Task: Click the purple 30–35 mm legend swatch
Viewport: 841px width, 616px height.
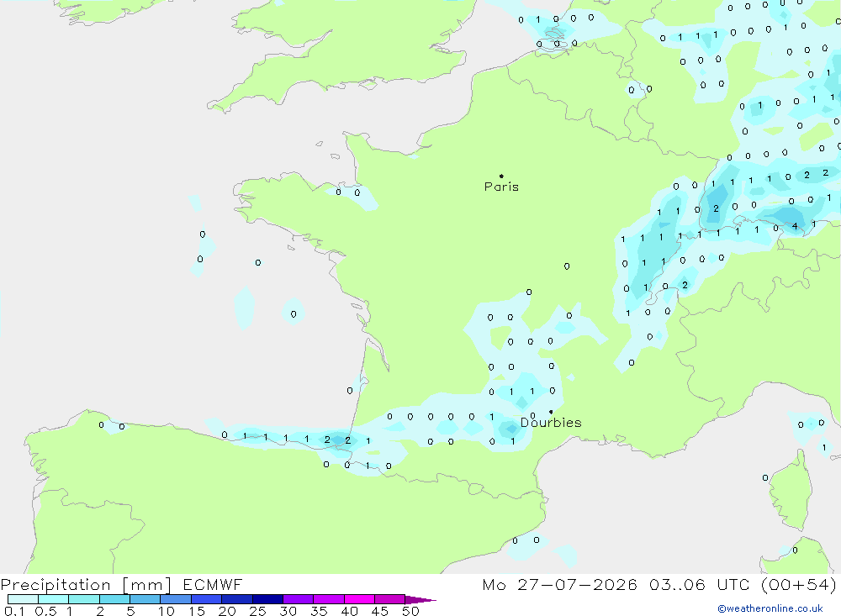Action: click(x=299, y=599)
